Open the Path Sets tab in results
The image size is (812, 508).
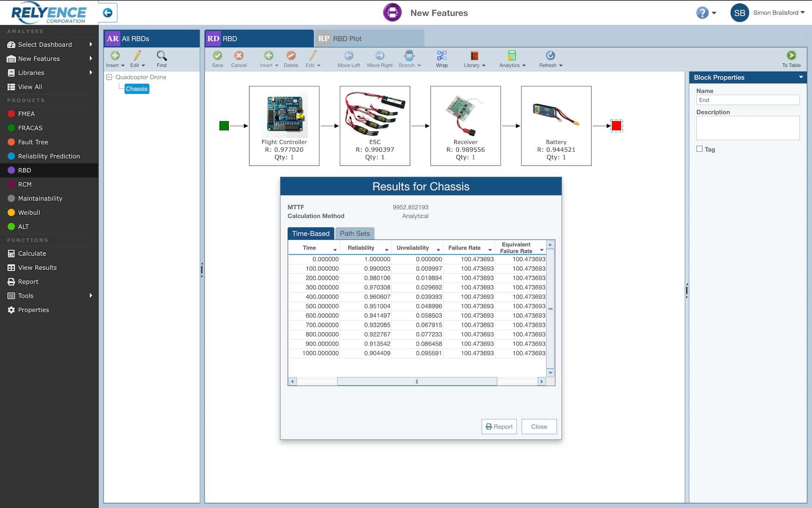(x=355, y=233)
